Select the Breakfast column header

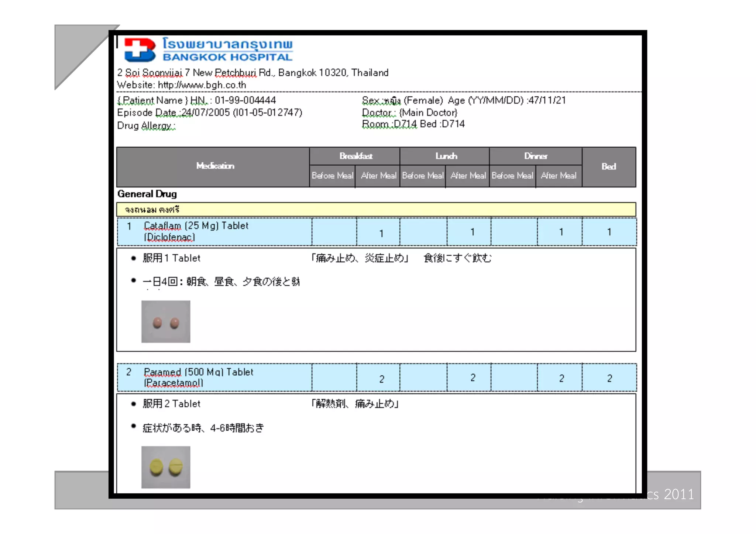(355, 156)
